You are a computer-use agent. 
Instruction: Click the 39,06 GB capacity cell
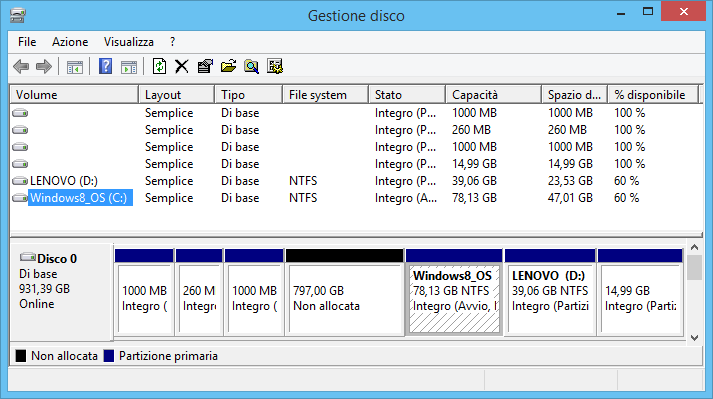(x=474, y=181)
